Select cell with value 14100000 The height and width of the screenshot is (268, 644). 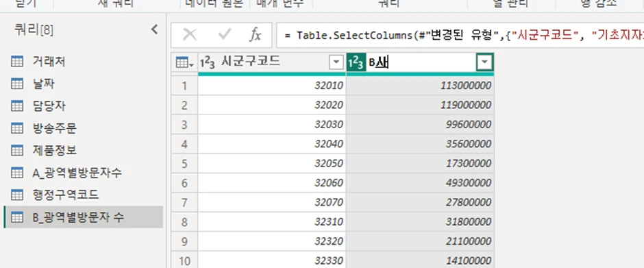[420, 260]
